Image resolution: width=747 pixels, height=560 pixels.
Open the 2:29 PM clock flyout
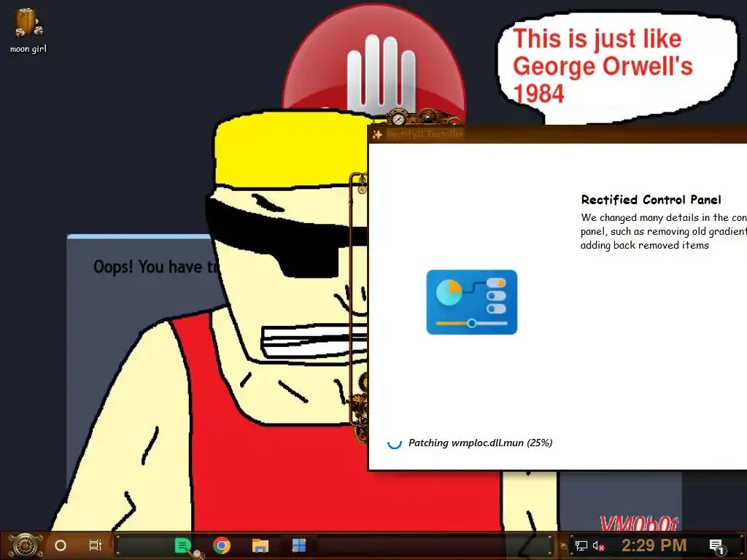coord(654,545)
